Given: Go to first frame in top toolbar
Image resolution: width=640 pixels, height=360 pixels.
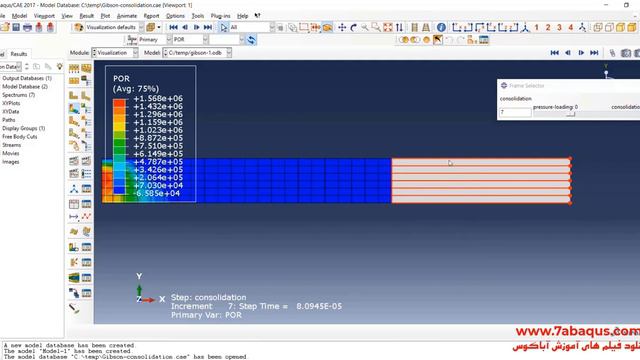Looking at the screenshot, I should (x=173, y=27).
